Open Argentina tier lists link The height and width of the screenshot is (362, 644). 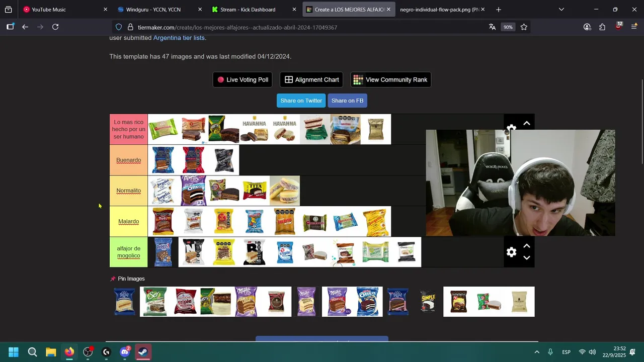click(179, 38)
